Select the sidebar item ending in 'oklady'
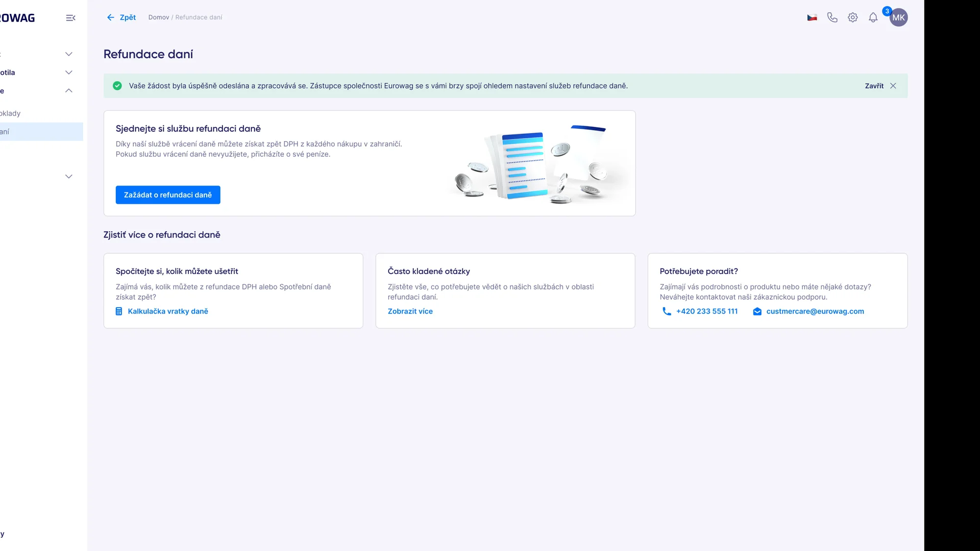 pos(10,113)
